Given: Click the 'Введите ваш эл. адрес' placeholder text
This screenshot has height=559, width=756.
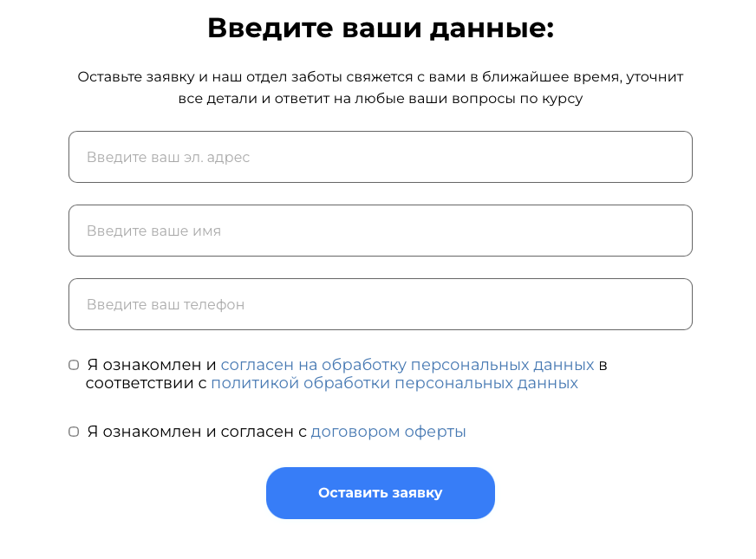Looking at the screenshot, I should 168,158.
